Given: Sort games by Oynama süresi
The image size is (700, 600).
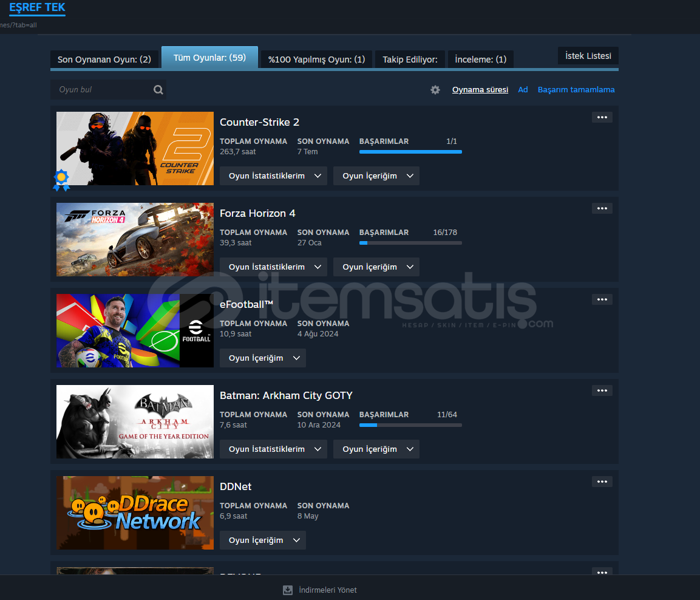Looking at the screenshot, I should click(x=480, y=90).
